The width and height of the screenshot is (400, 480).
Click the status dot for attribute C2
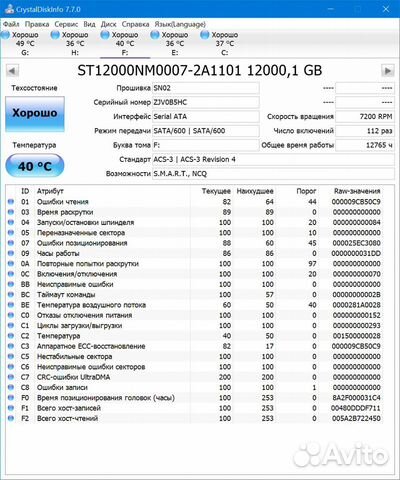(x=11, y=336)
